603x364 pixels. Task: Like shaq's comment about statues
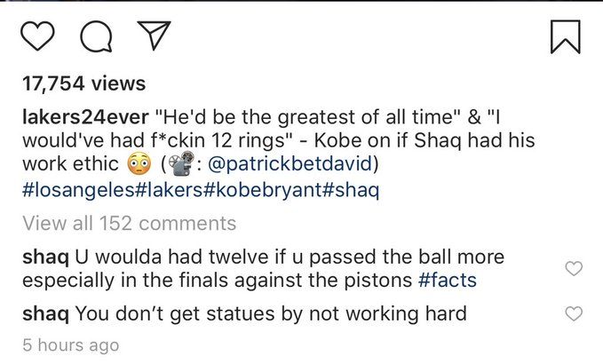click(x=574, y=313)
